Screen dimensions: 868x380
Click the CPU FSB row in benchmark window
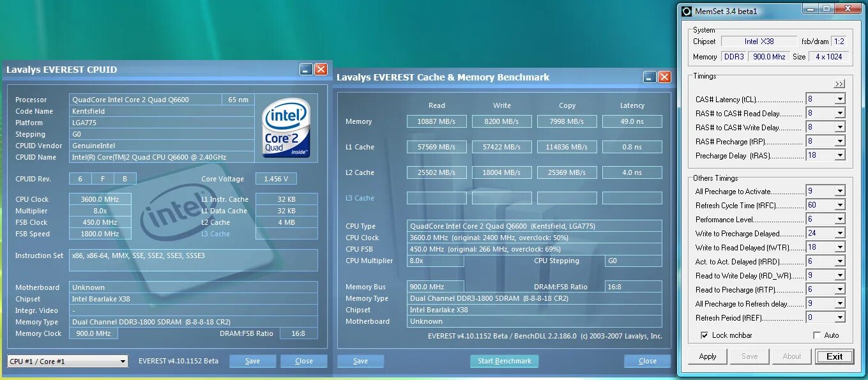point(535,249)
